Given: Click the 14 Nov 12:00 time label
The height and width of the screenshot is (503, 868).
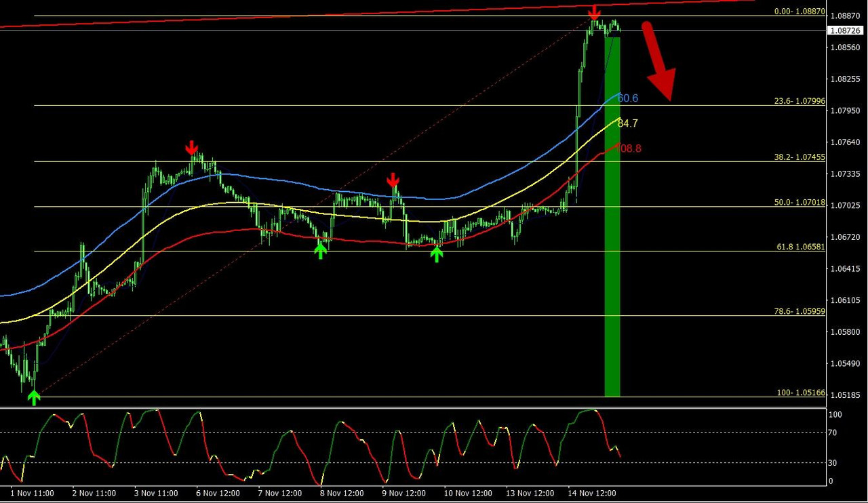Looking at the screenshot, I should coord(592,493).
